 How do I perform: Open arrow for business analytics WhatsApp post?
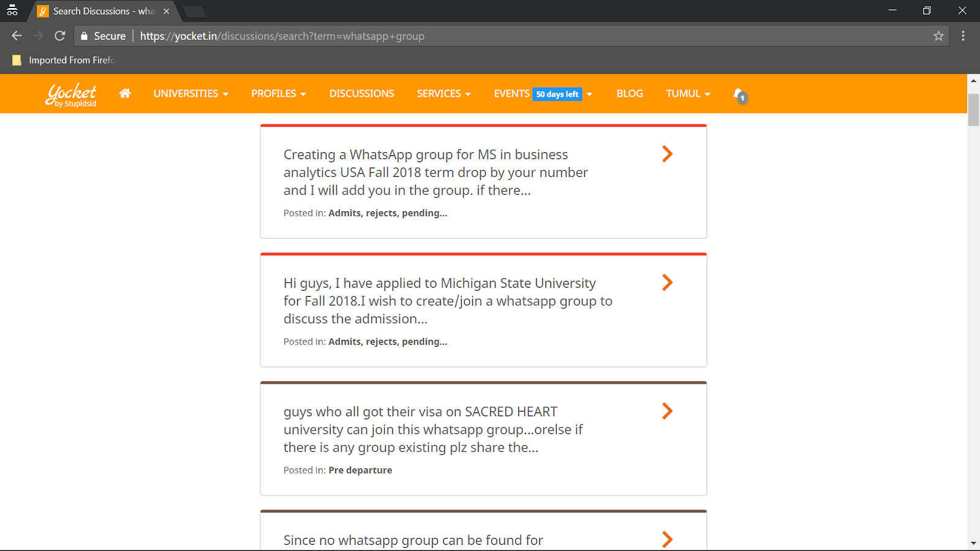667,154
